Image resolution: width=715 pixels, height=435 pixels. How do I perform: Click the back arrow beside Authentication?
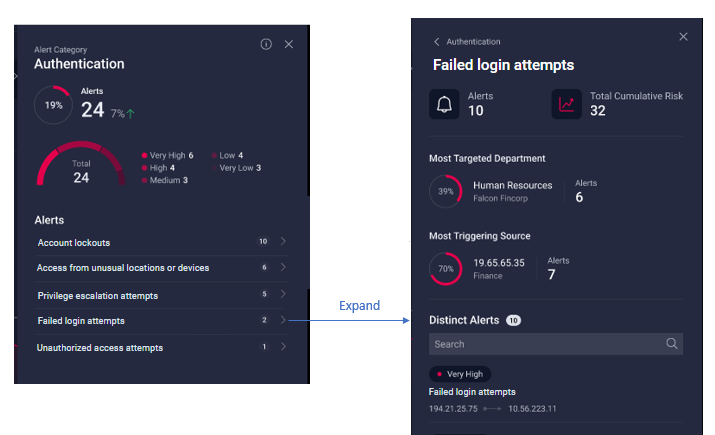point(437,42)
